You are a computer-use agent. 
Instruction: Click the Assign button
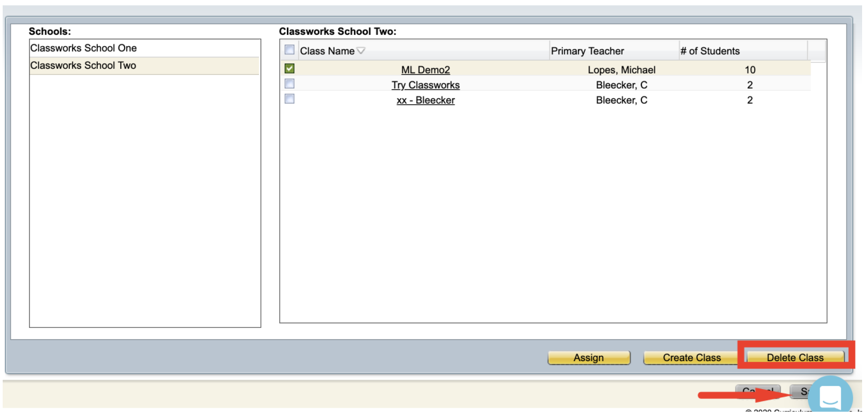[589, 358]
